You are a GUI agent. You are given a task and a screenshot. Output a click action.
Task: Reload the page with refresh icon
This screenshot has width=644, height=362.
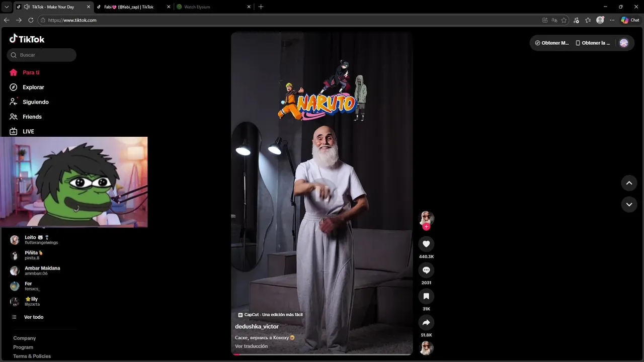point(31,20)
